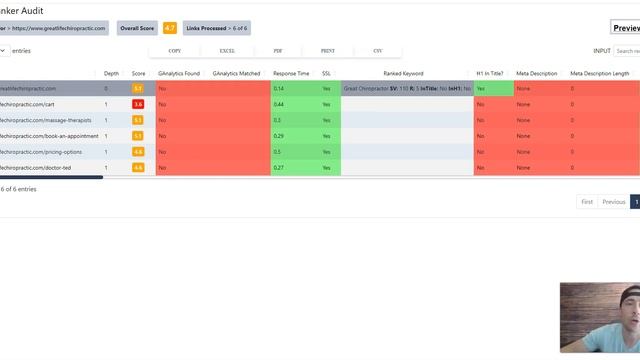Select page 1 in pagination
The width and height of the screenshot is (640, 360).
(636, 202)
